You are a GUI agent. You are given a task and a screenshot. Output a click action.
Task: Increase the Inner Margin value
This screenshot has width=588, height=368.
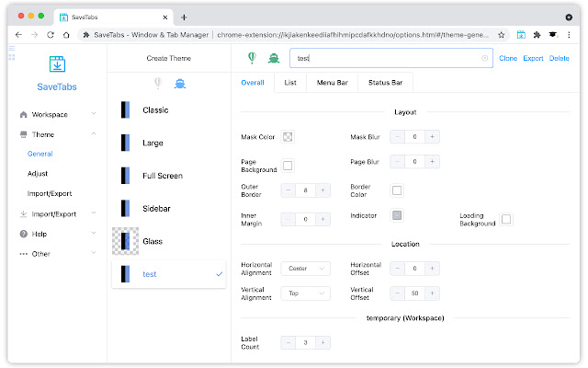[322, 219]
